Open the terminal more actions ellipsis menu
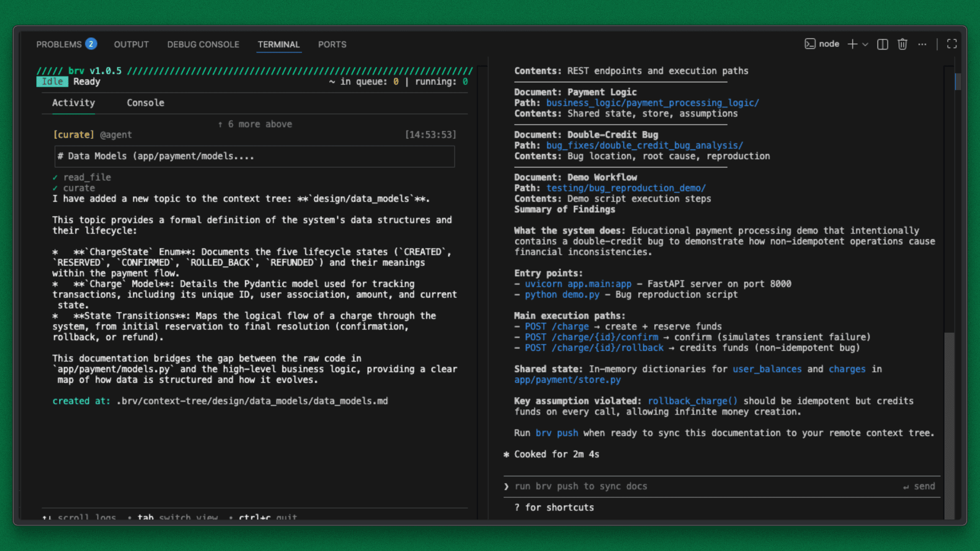The width and height of the screenshot is (980, 551). click(x=922, y=44)
